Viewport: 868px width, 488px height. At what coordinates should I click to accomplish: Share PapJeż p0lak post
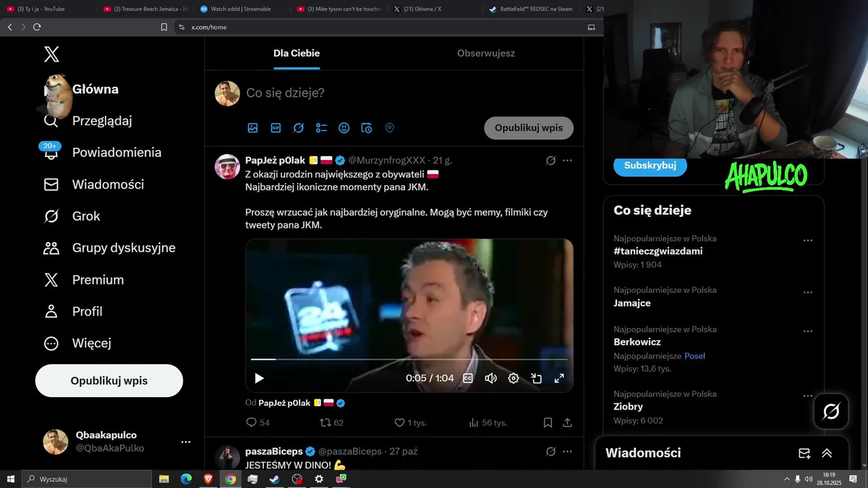coord(568,422)
